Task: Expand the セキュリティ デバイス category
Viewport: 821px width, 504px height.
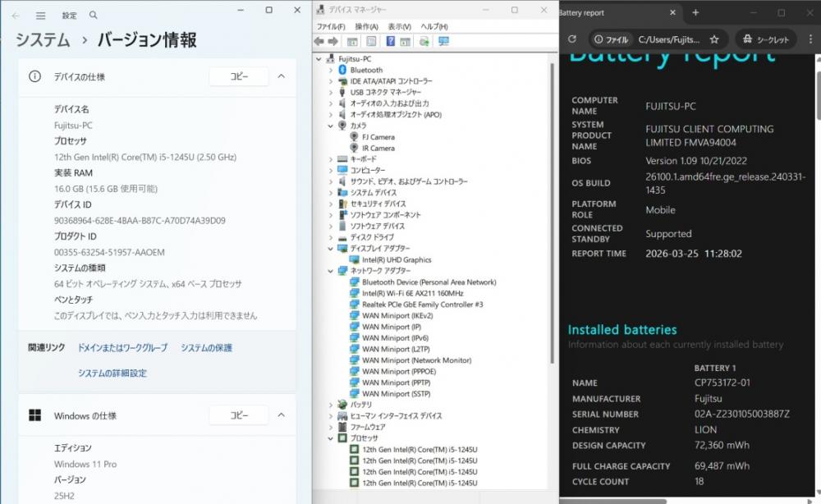Action: click(x=330, y=204)
